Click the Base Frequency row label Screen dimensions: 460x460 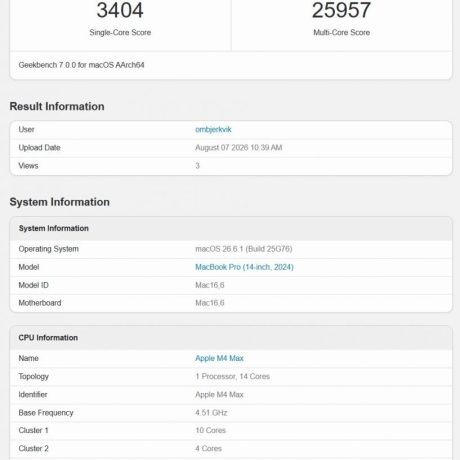(46, 413)
